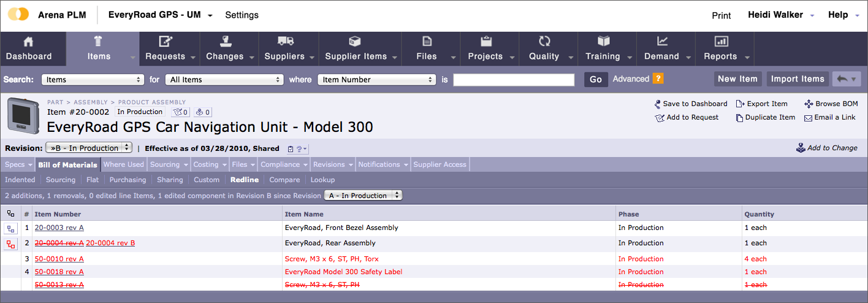Select the Compare BOM view
This screenshot has width=868, height=303.
[x=284, y=180]
